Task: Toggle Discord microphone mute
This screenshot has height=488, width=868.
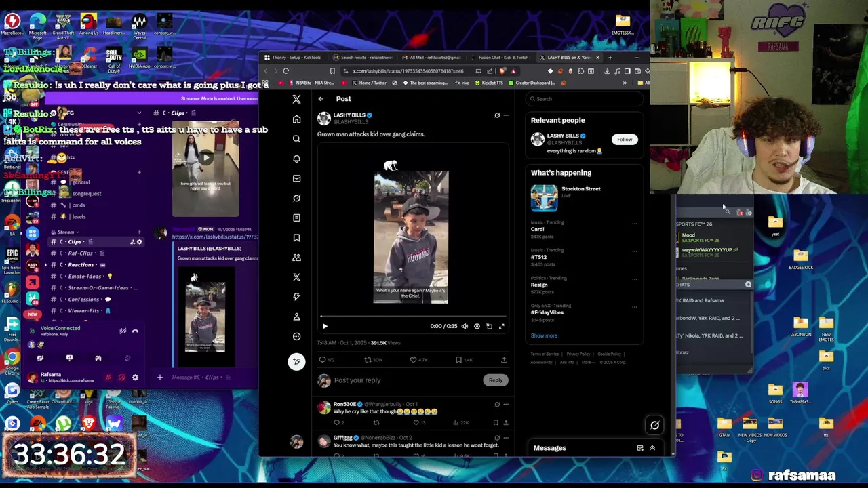Action: coord(108,378)
